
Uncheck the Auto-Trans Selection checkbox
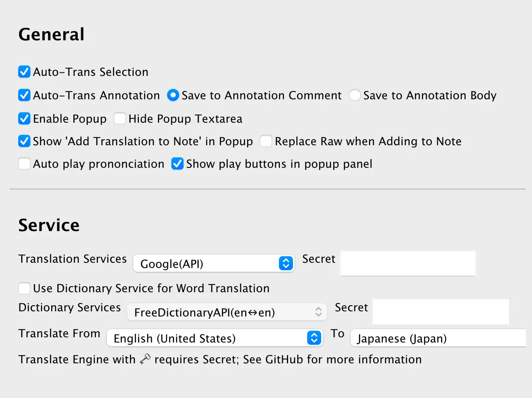24,72
